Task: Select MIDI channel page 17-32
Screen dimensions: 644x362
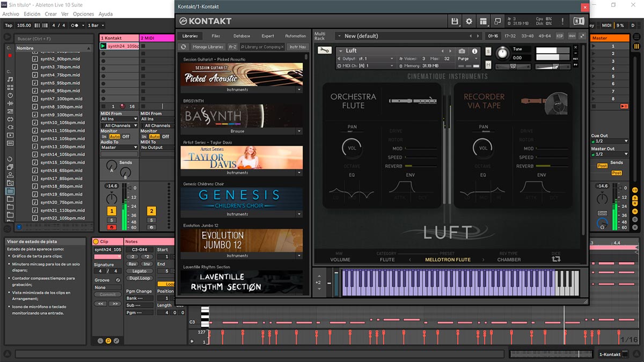Action: pos(510,36)
